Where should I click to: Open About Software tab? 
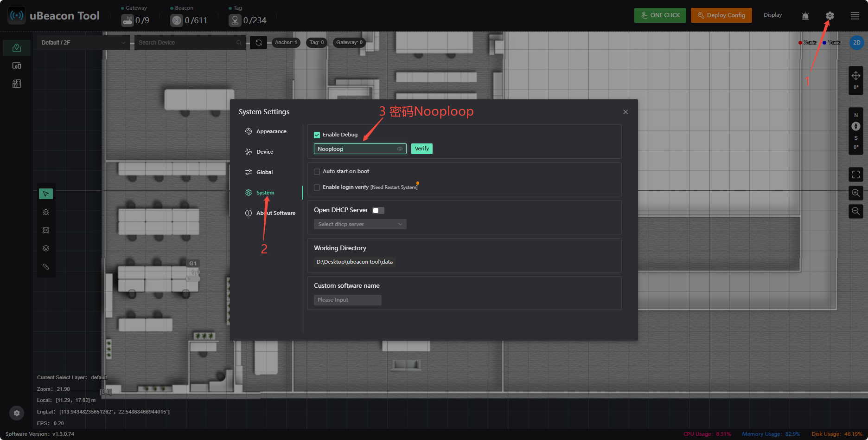click(270, 213)
